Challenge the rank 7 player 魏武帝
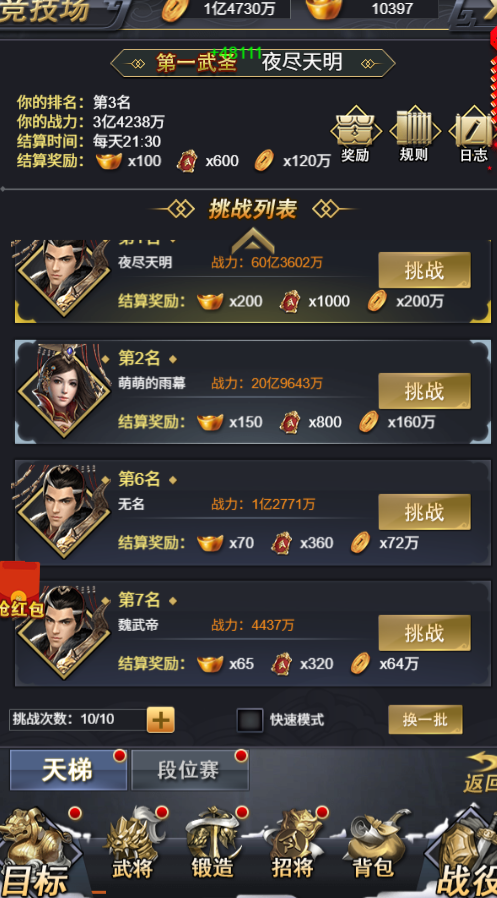497x898 pixels. coord(424,633)
